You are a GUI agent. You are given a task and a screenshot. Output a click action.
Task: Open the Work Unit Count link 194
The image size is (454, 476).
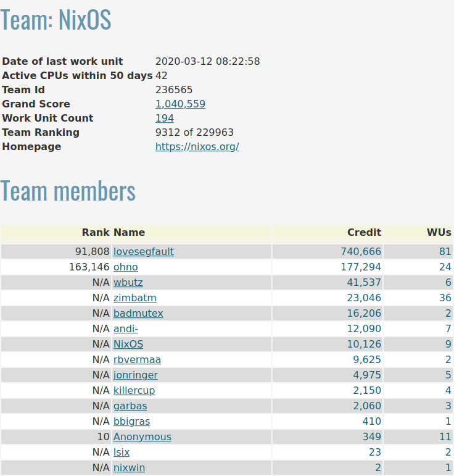pyautogui.click(x=164, y=119)
